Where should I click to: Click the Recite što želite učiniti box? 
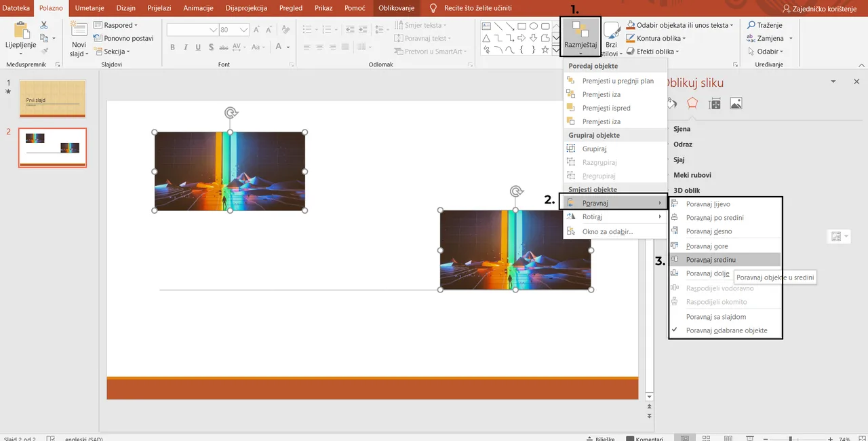[x=471, y=8]
